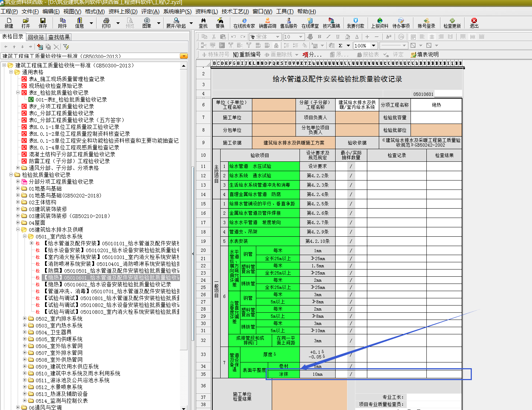The height and width of the screenshot is (410, 532).
Task: Click the 报验表 button
Action: (x=368, y=54)
